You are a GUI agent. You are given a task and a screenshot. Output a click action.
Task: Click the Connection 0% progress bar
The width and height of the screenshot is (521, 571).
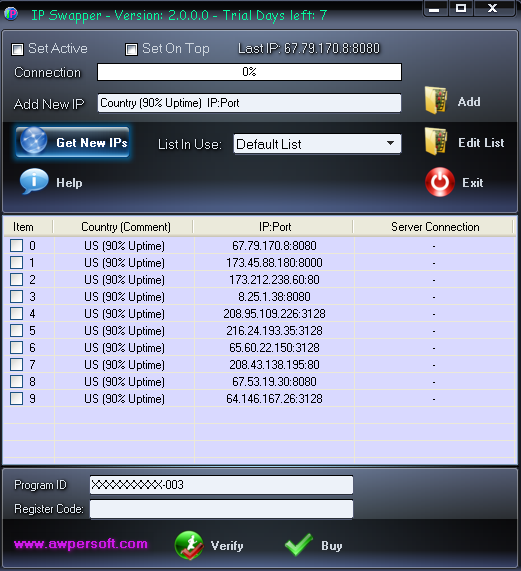pos(249,72)
